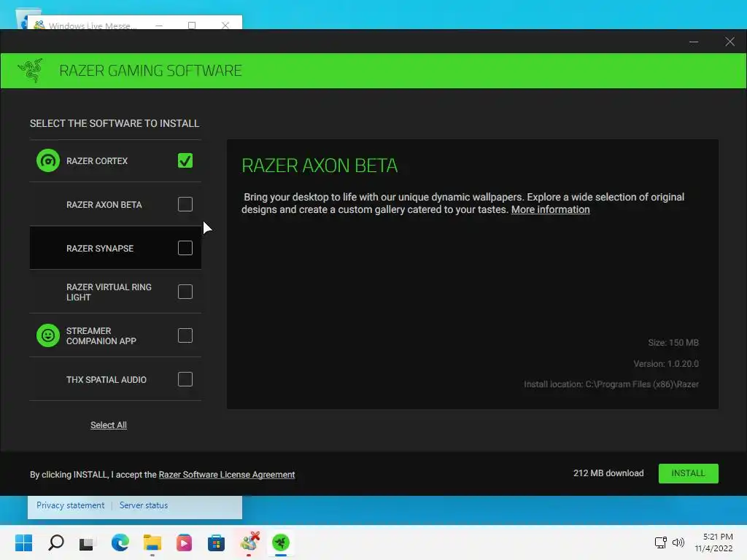Open Server status link in Messenger window
The image size is (747, 560).
click(144, 505)
